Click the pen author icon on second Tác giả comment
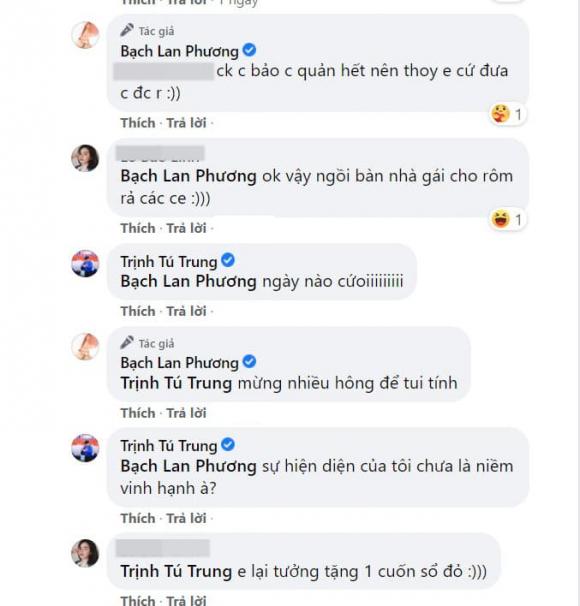 click(x=127, y=342)
